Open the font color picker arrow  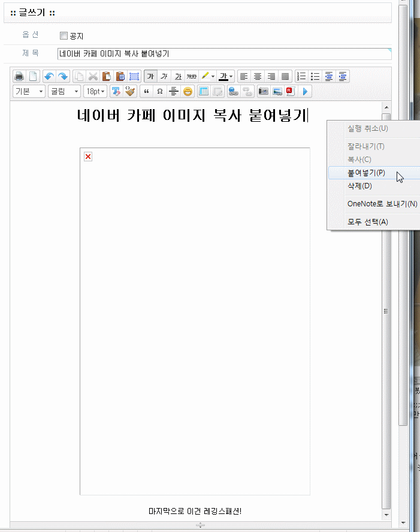click(231, 77)
